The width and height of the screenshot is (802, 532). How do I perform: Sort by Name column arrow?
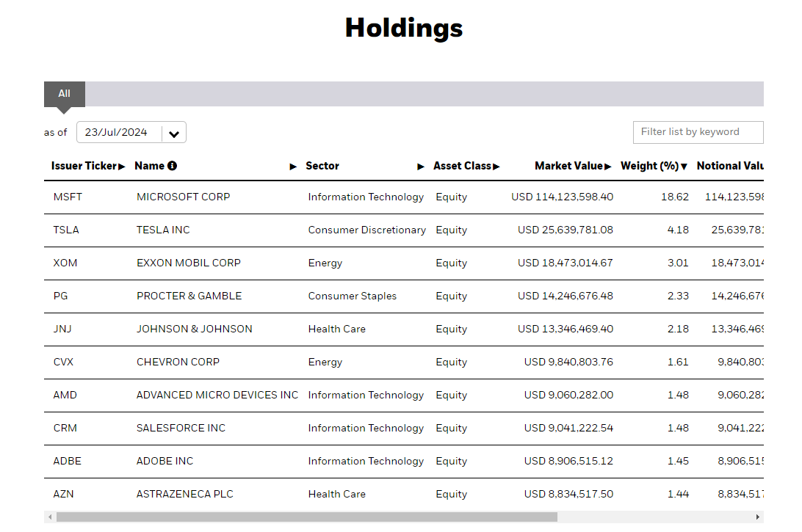point(293,167)
